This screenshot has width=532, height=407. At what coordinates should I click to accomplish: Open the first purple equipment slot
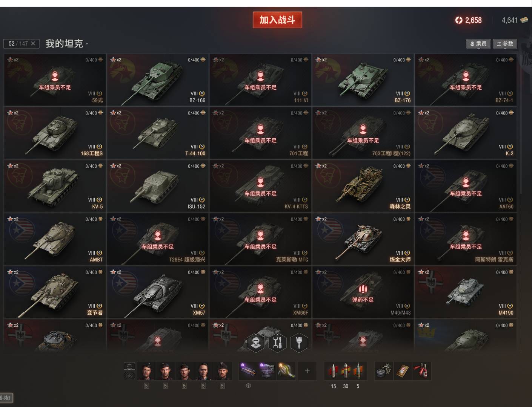point(248,371)
